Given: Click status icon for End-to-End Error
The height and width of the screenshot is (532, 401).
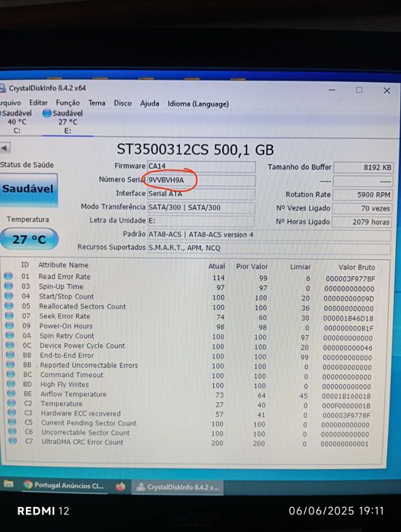Looking at the screenshot, I should click(11, 355).
